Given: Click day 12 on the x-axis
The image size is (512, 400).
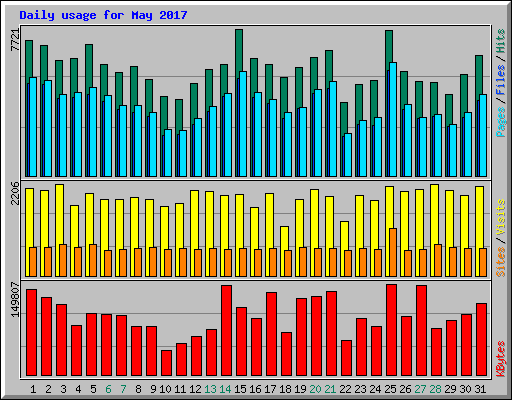Looking at the screenshot, I should click(x=195, y=389).
